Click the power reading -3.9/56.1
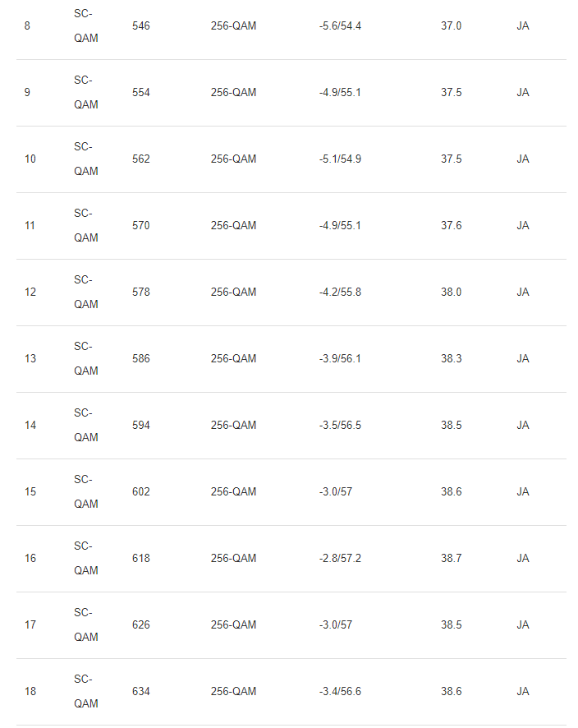 point(340,359)
